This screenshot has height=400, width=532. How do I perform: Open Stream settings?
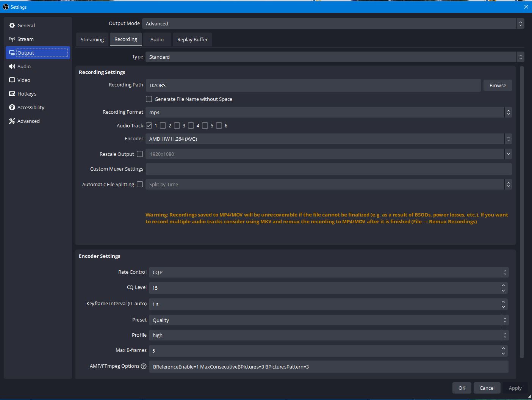[38, 39]
